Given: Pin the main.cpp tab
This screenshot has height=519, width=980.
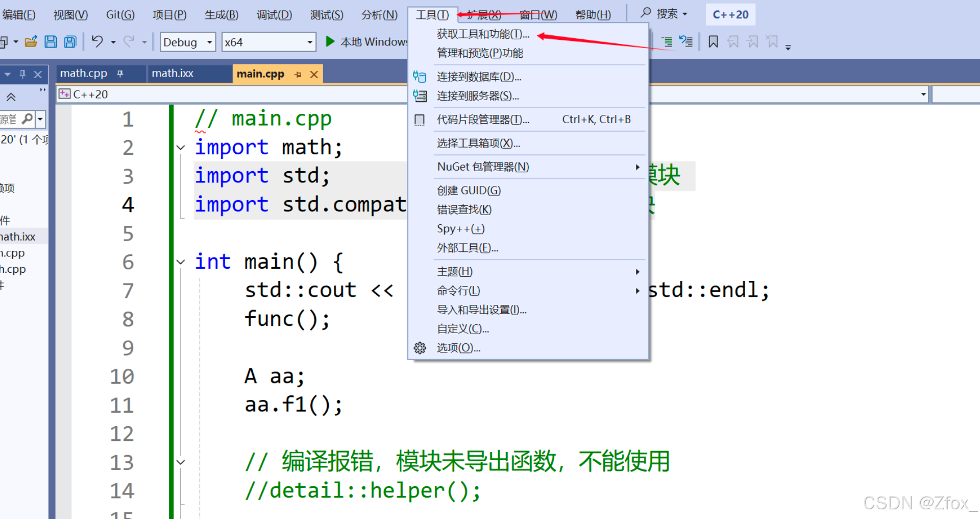Looking at the screenshot, I should [298, 75].
